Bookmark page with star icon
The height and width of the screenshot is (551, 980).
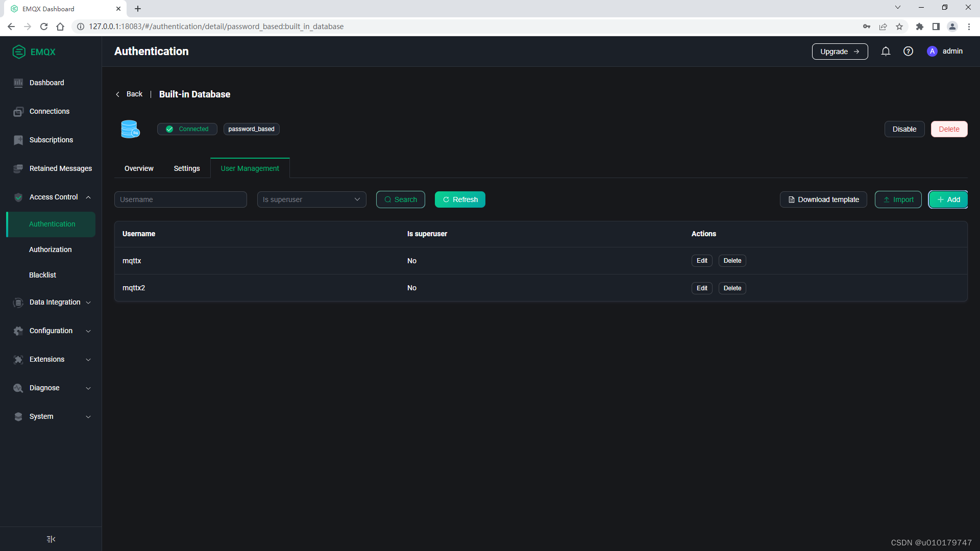[x=899, y=27]
